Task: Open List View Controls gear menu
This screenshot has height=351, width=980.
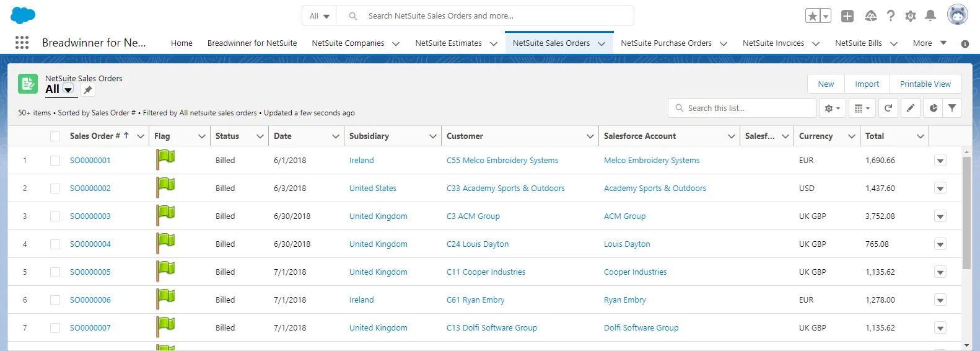Action: [x=833, y=108]
